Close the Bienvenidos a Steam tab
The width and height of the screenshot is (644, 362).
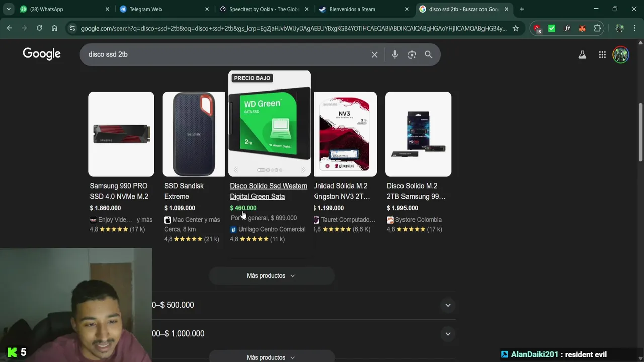(407, 9)
